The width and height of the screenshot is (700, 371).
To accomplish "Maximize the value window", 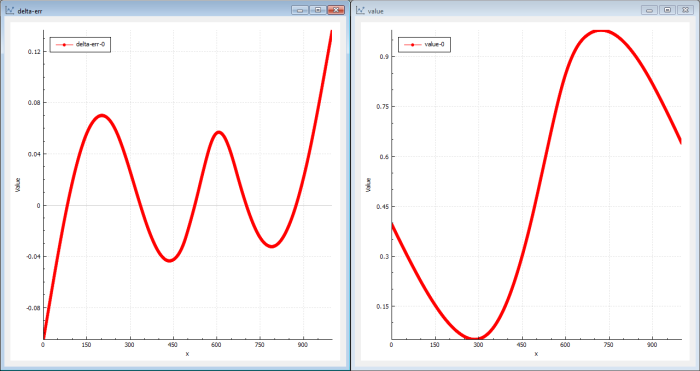I will click(667, 10).
